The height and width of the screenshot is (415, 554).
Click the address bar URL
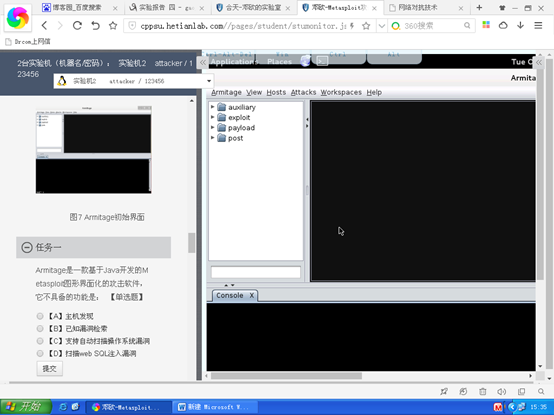(x=243, y=26)
